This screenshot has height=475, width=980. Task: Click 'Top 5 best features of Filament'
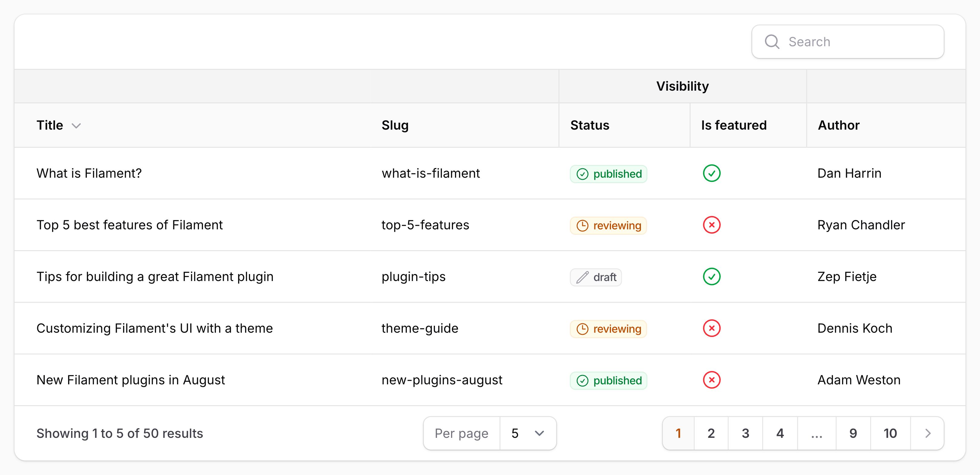(129, 225)
